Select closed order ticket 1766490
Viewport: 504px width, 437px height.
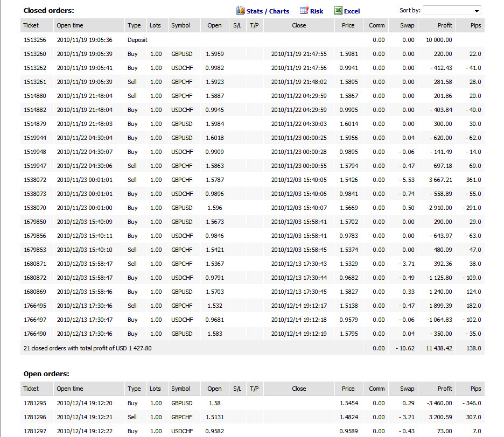253,334
